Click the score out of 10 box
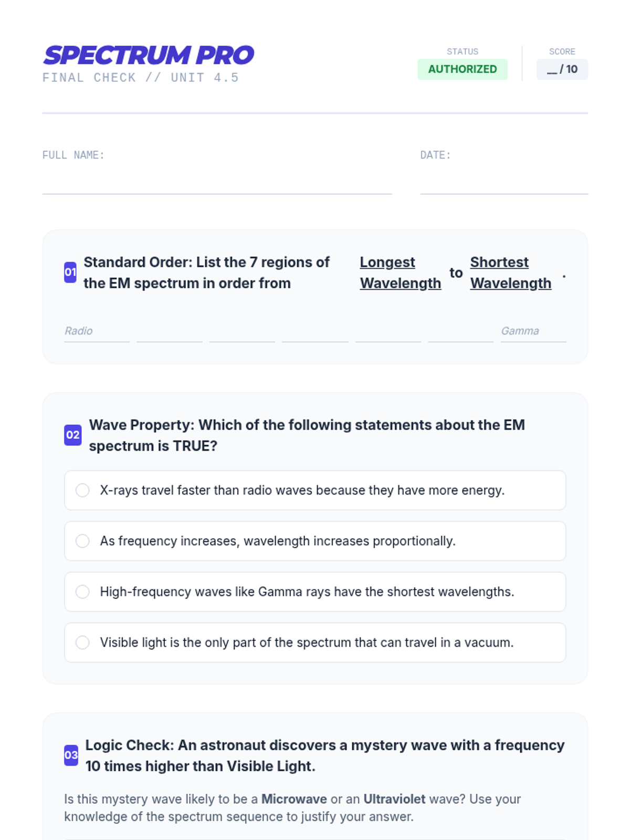630x840 pixels. [x=562, y=69]
